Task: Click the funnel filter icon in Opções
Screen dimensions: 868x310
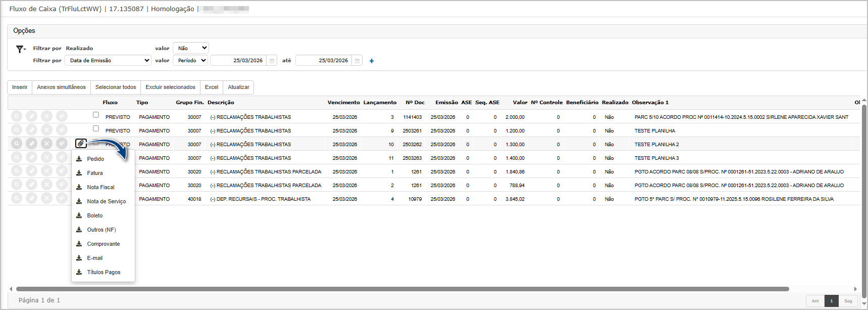Action: 20,49
